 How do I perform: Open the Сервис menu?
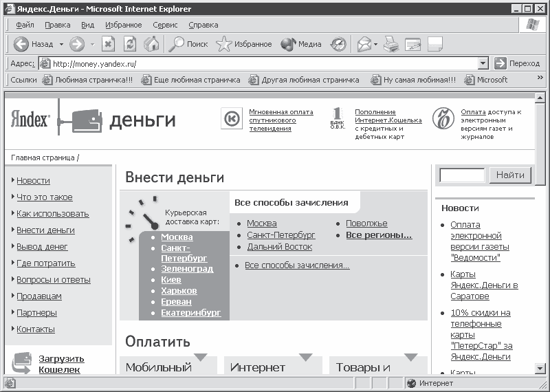(165, 25)
